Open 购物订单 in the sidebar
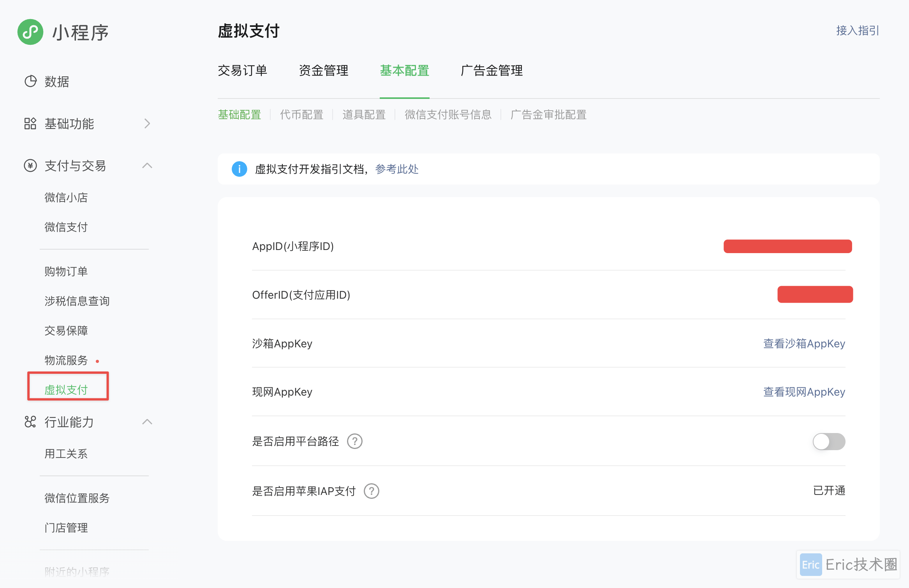The image size is (909, 588). coord(66,271)
